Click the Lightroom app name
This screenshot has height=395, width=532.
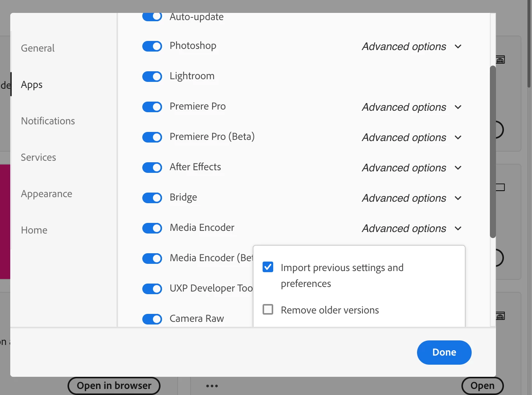[x=192, y=76]
